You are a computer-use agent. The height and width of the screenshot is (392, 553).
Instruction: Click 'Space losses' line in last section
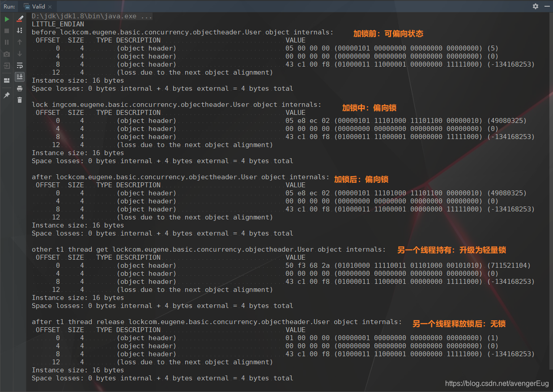pyautogui.click(x=162, y=378)
